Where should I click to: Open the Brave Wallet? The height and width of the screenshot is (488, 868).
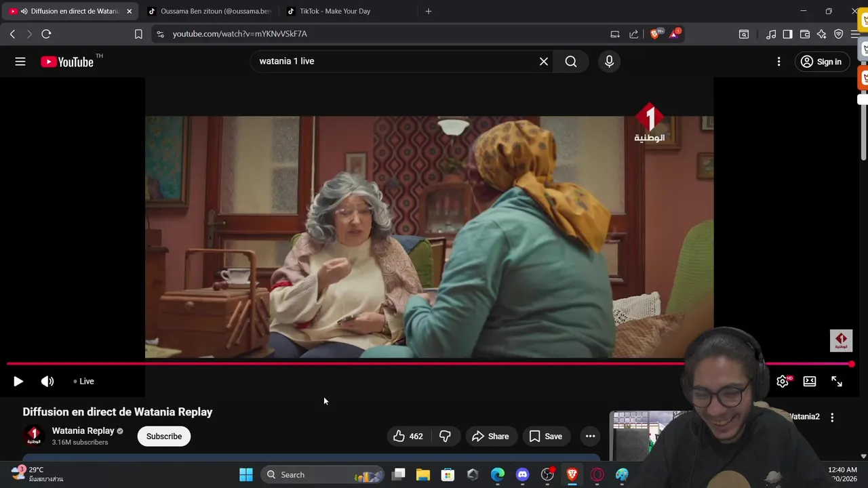tap(805, 34)
